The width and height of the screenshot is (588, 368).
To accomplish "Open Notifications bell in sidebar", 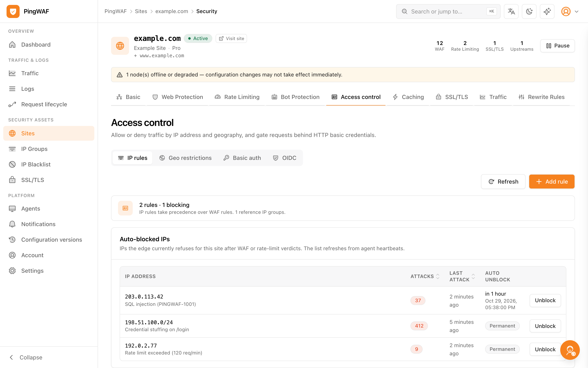I will tap(49, 224).
